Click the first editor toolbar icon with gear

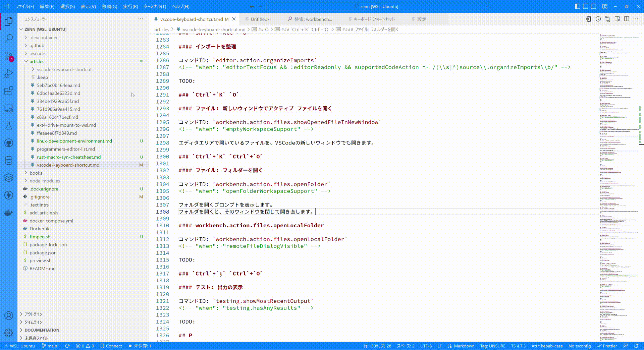click(589, 19)
